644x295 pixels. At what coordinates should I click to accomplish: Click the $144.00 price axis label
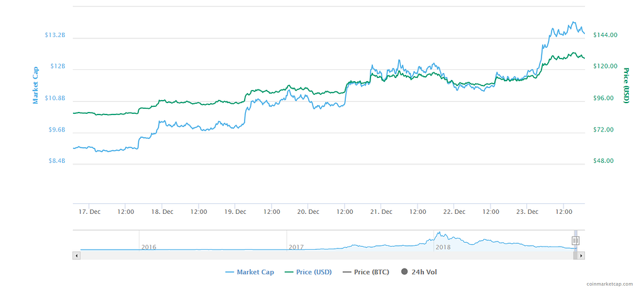tap(605, 35)
